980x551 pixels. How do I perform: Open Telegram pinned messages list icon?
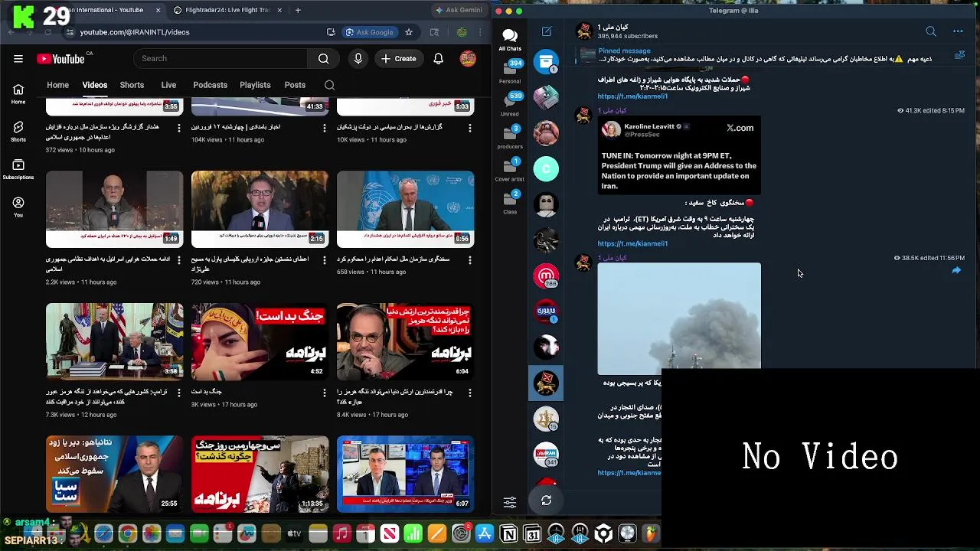959,55
